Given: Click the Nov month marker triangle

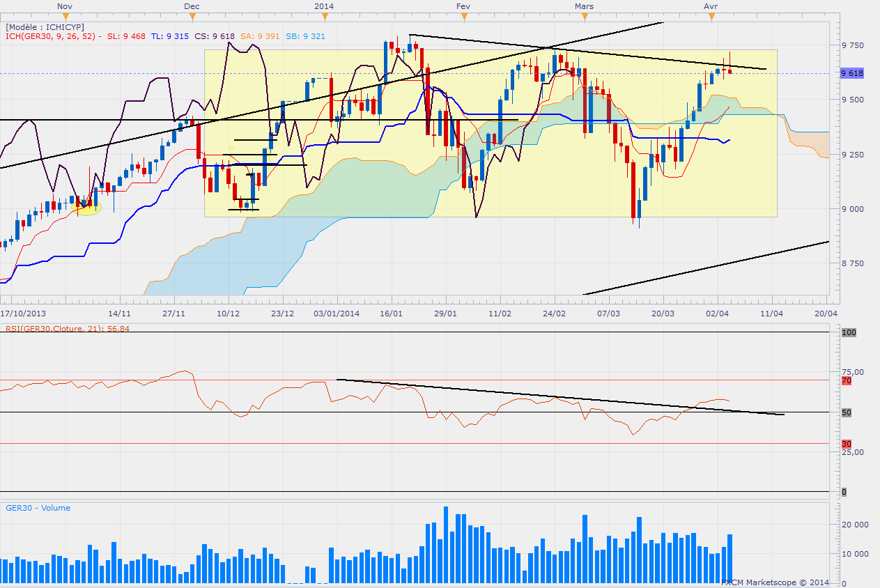Looking at the screenshot, I should click(x=64, y=15).
